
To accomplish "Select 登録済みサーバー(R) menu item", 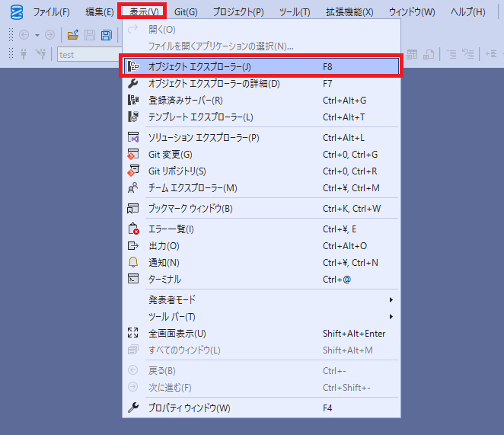I will click(x=261, y=101).
